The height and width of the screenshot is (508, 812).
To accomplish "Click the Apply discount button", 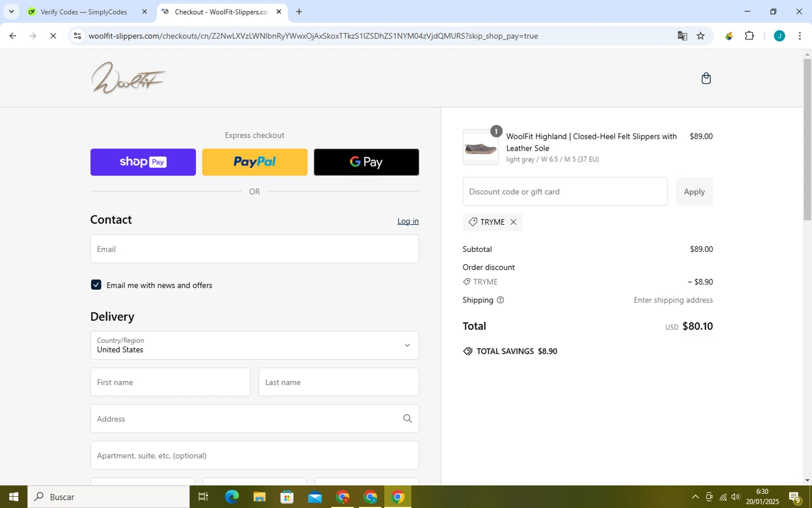I will pyautogui.click(x=694, y=191).
